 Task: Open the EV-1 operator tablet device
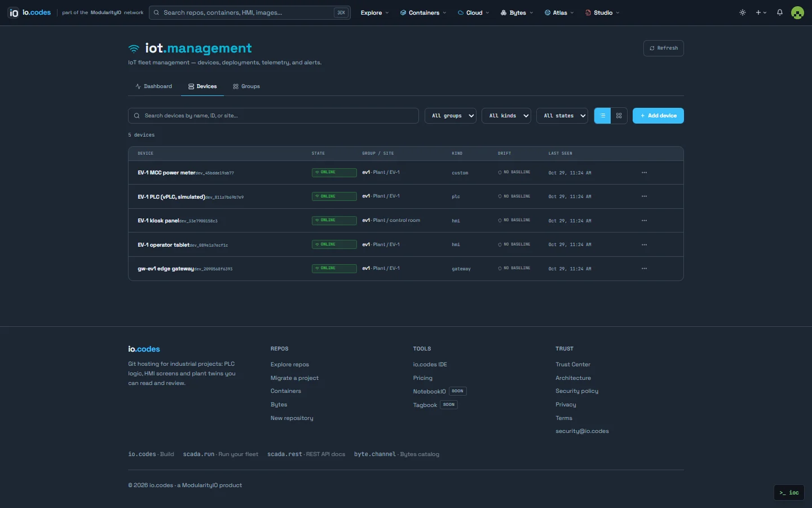164,245
